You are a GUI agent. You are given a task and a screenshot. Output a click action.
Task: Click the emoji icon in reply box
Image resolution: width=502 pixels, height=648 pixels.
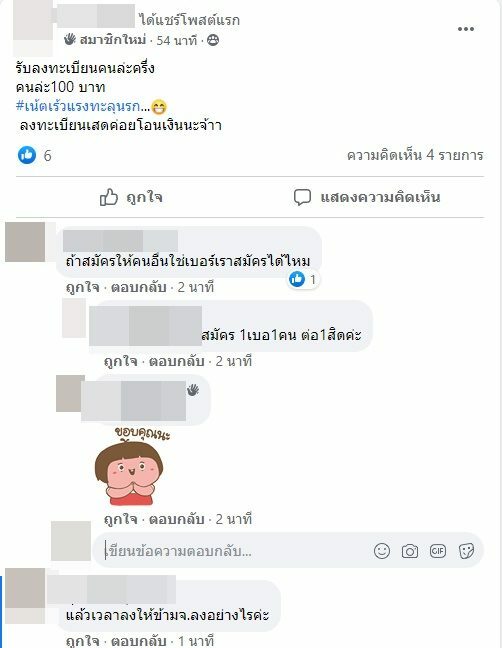[382, 551]
